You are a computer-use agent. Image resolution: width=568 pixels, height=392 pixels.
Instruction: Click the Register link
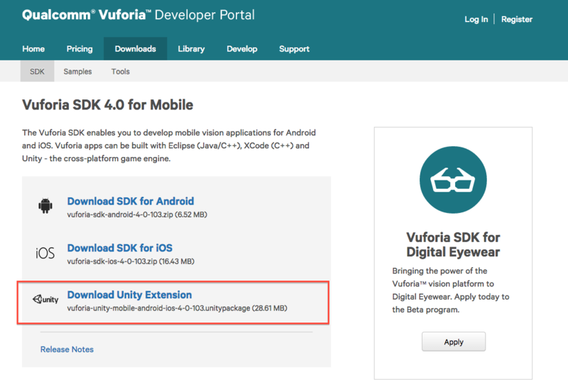[x=517, y=20]
